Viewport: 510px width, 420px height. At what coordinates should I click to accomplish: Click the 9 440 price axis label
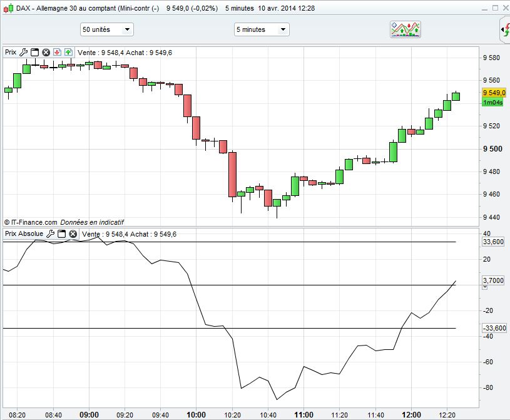(491, 217)
